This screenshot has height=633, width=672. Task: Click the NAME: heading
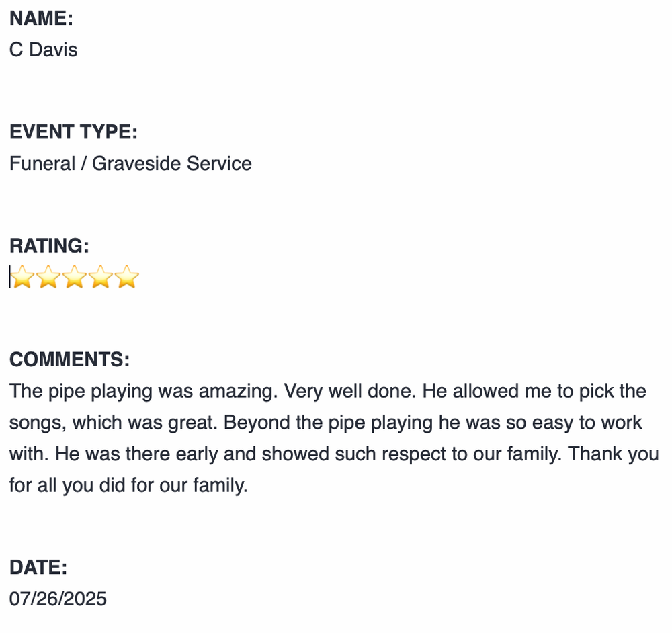click(x=41, y=18)
